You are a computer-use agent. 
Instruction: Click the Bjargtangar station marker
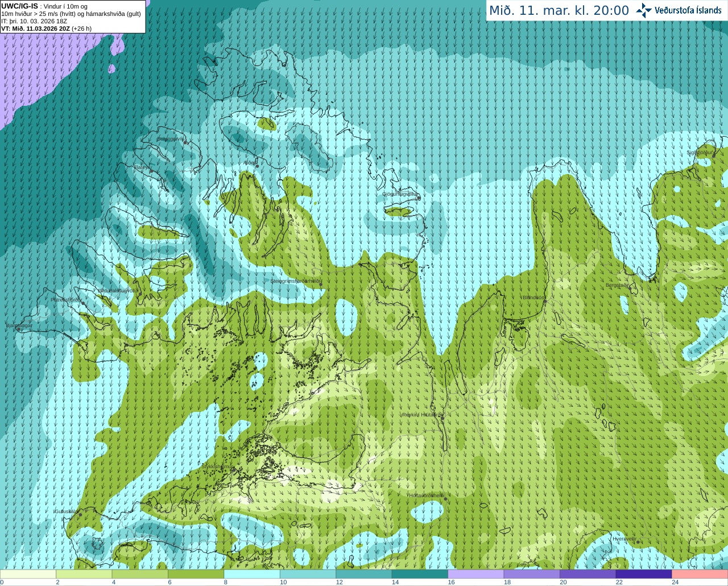tap(20, 329)
